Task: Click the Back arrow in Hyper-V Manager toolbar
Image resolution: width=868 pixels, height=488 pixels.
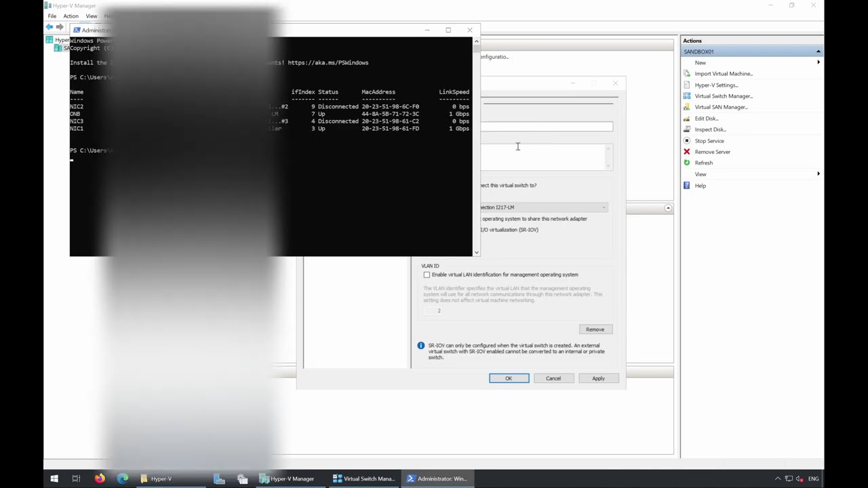Action: click(x=49, y=27)
